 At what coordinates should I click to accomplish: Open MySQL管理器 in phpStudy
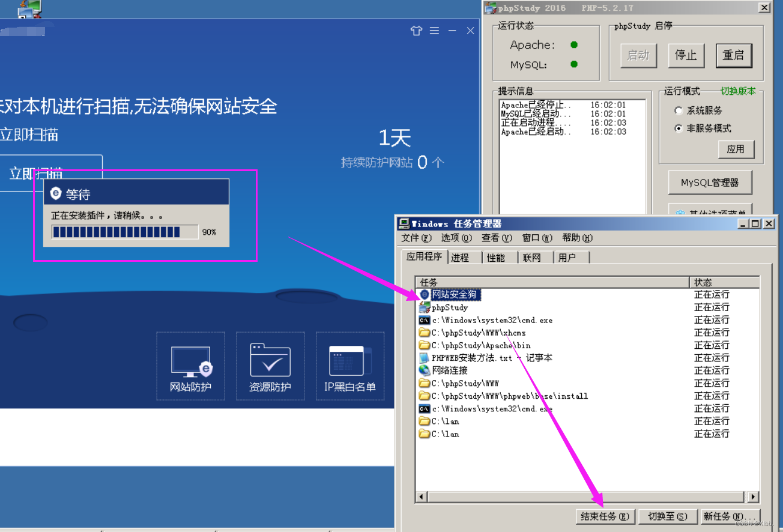click(x=710, y=183)
